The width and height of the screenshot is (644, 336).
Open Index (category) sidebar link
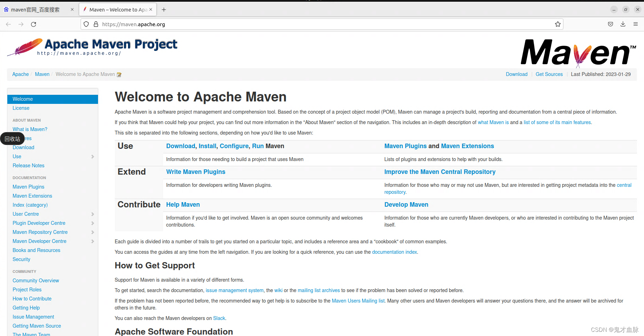point(30,205)
